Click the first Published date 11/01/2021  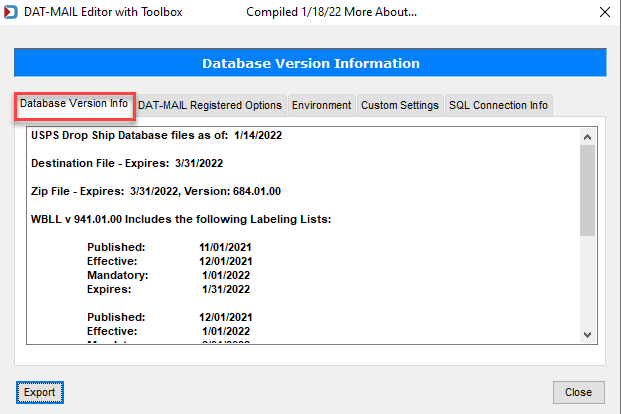(225, 247)
